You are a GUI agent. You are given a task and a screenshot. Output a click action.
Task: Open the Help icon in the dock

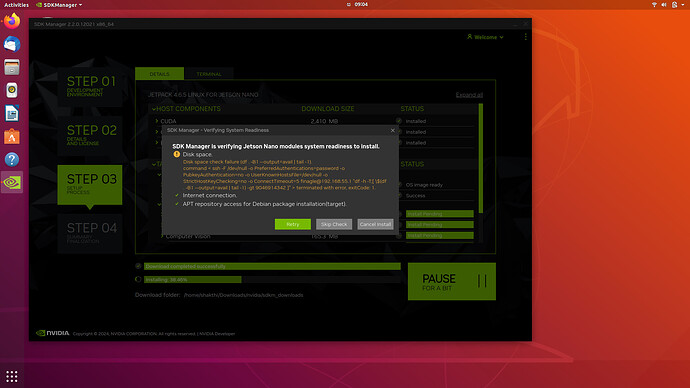coord(12,159)
